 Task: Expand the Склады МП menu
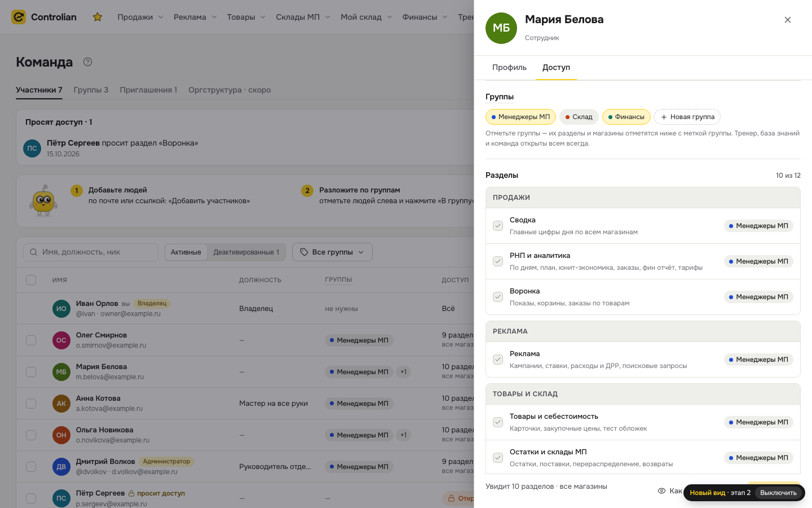pos(303,17)
